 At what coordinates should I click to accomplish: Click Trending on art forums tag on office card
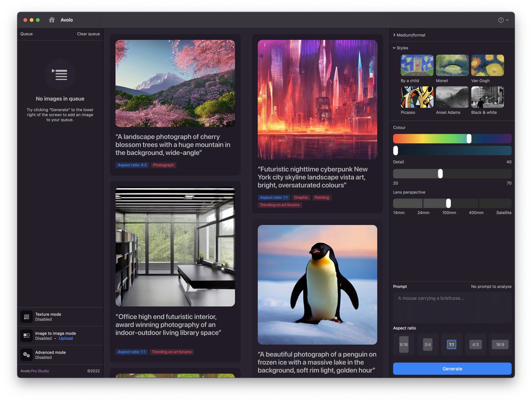(172, 352)
